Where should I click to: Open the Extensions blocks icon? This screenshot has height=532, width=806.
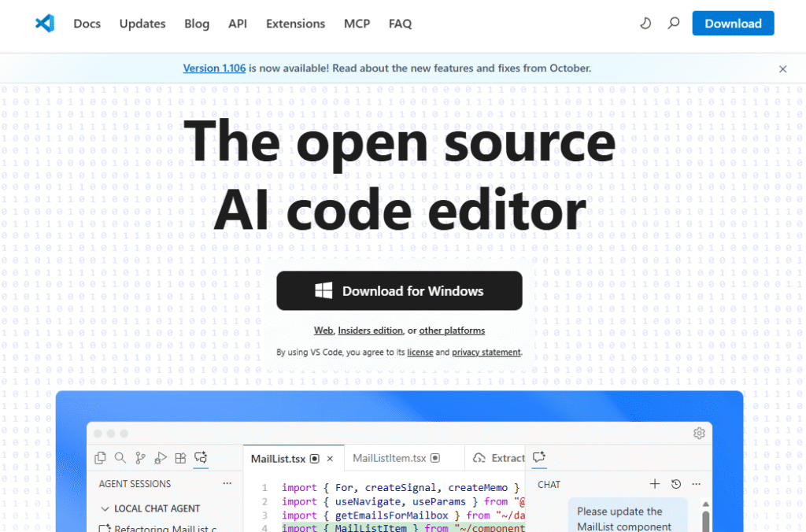point(180,457)
